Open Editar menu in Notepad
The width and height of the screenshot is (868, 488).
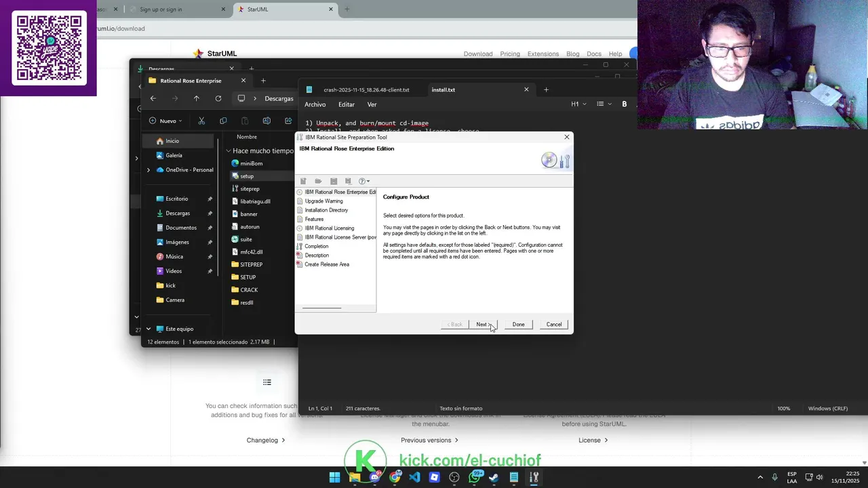click(347, 104)
